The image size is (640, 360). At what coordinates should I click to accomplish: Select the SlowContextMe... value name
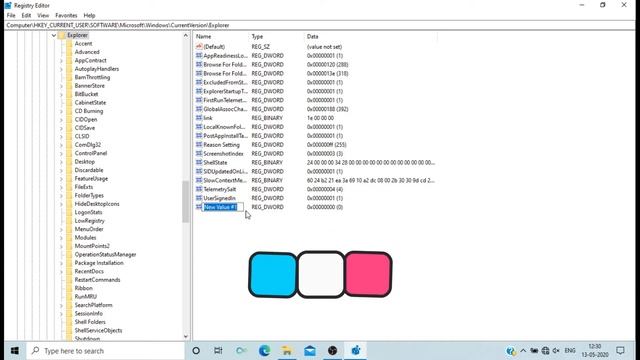point(225,180)
